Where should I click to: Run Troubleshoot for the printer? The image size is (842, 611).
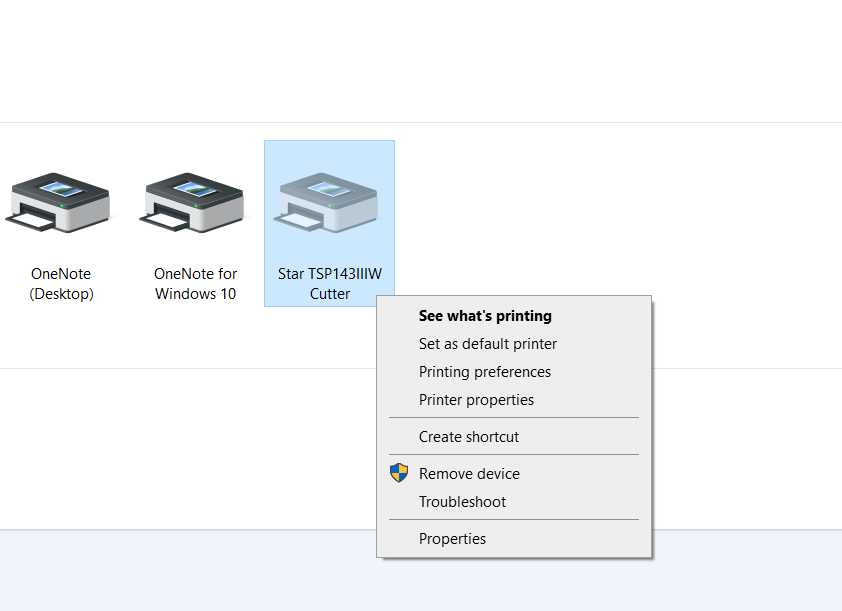click(x=514, y=501)
